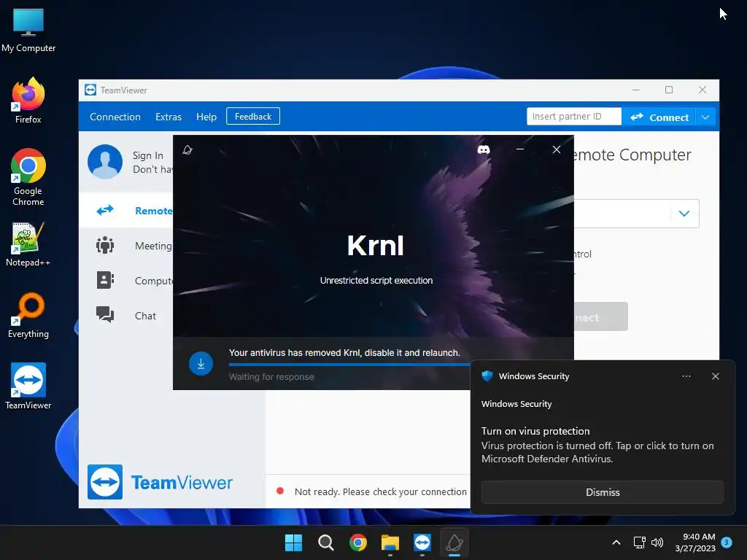Open Notepad++ desktop shortcut

point(28,245)
